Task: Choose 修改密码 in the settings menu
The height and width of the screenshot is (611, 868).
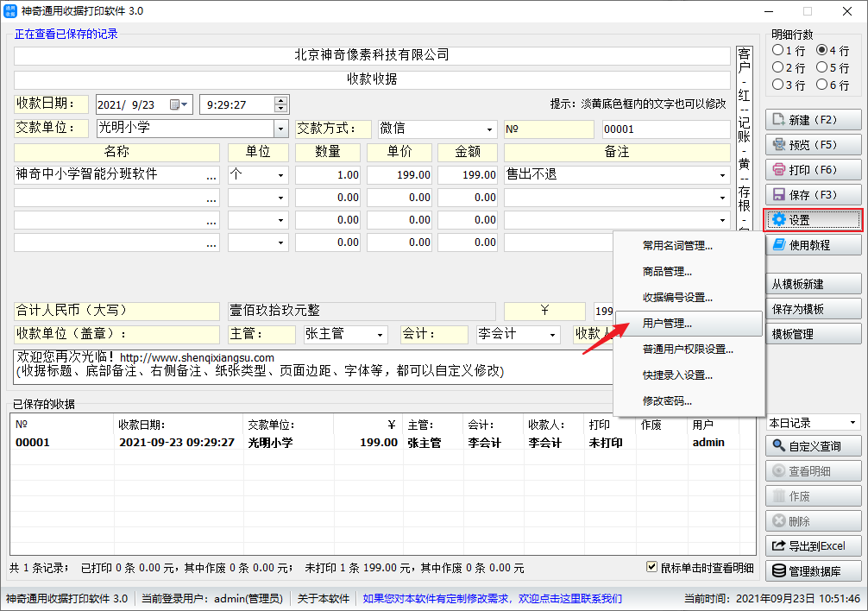Action: coord(667,401)
